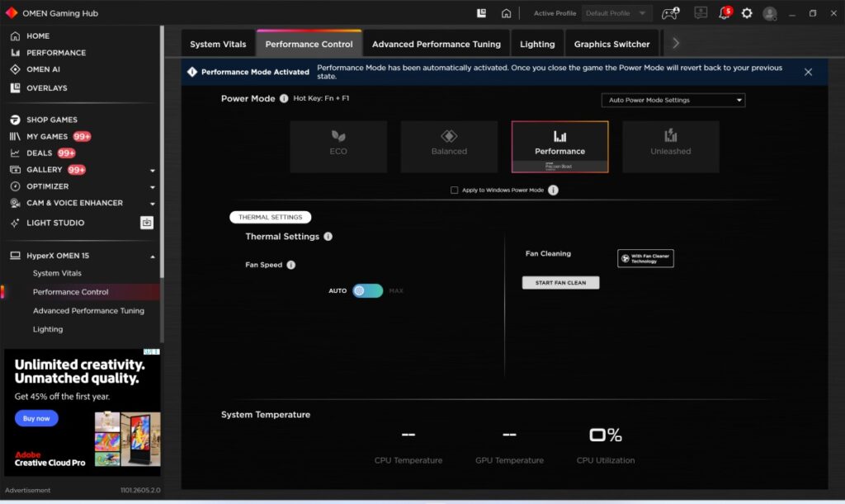Click Light Studio download icon
845x504 pixels.
pos(147,223)
